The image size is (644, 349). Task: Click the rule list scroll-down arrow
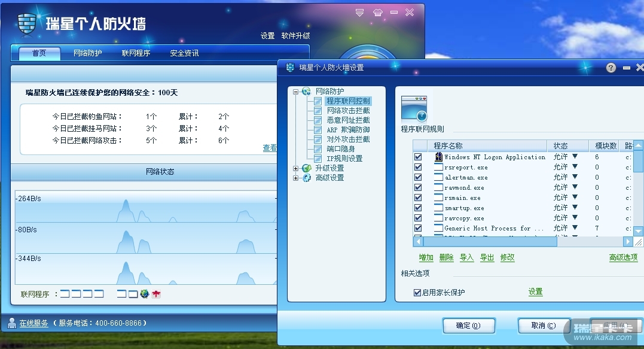pos(638,232)
